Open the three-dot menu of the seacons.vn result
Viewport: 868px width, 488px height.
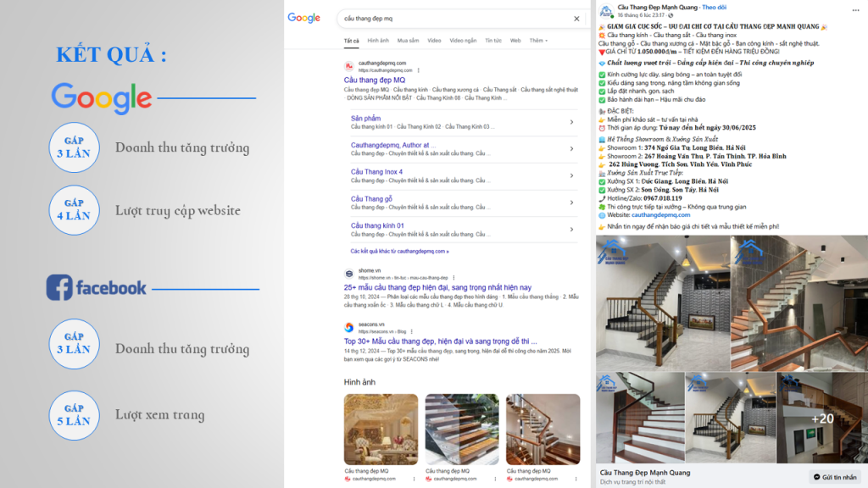pyautogui.click(x=412, y=331)
